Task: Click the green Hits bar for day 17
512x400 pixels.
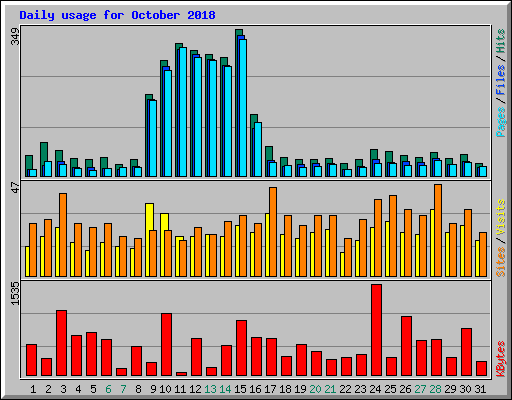Action: (x=269, y=153)
